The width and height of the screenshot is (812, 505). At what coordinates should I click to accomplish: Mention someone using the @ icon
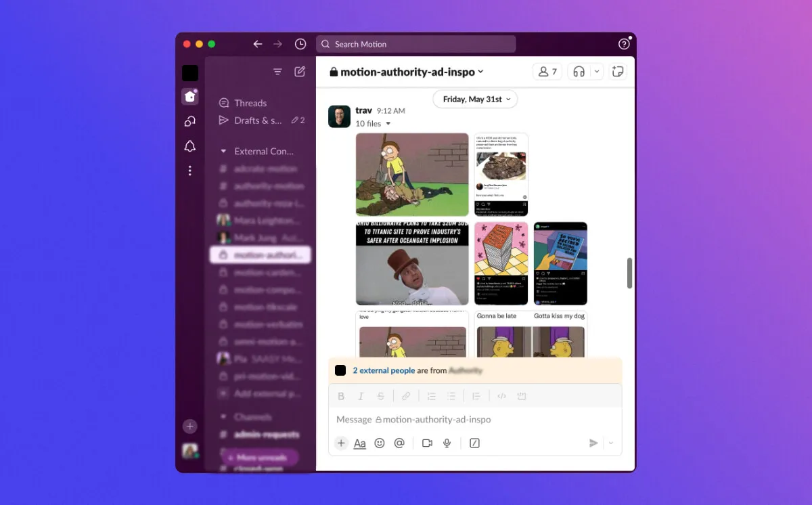(x=399, y=443)
